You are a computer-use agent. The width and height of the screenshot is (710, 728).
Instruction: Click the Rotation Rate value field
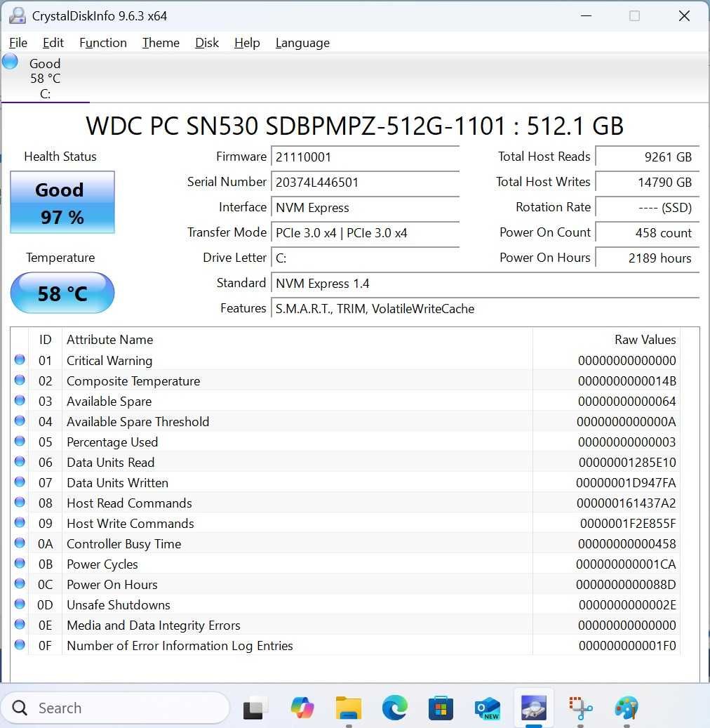(x=648, y=208)
